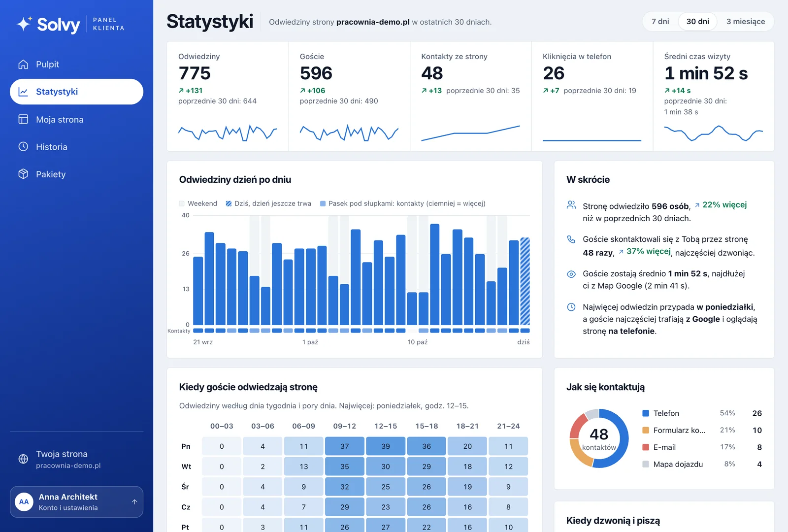788x532 pixels.
Task: Open Konto i ustawienia for Anna Architekt
Action: pyautogui.click(x=76, y=502)
